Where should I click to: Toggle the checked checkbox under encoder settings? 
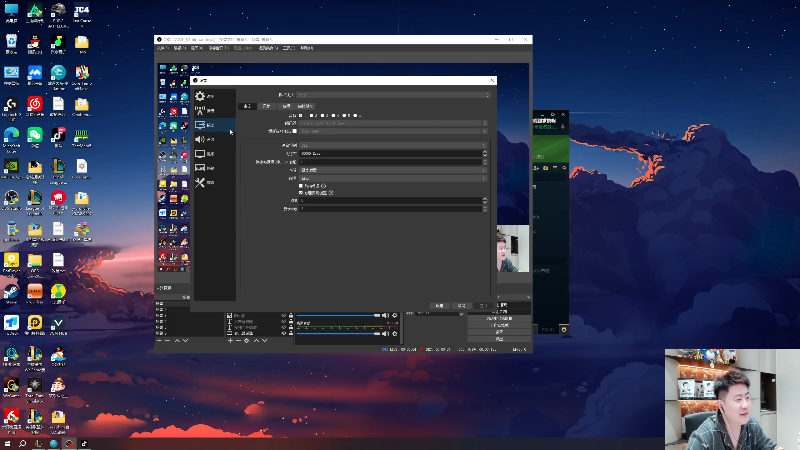pyautogui.click(x=302, y=192)
